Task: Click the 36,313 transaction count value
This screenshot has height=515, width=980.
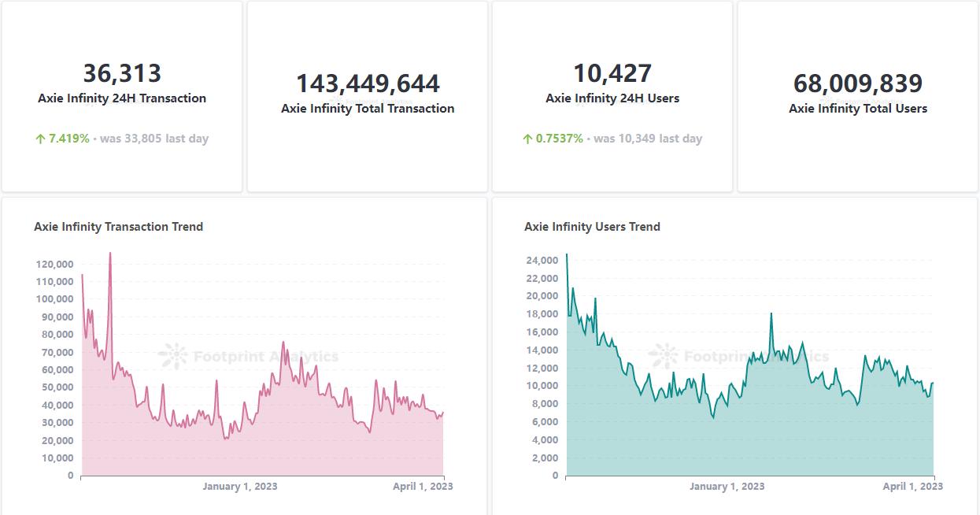Action: pos(122,73)
